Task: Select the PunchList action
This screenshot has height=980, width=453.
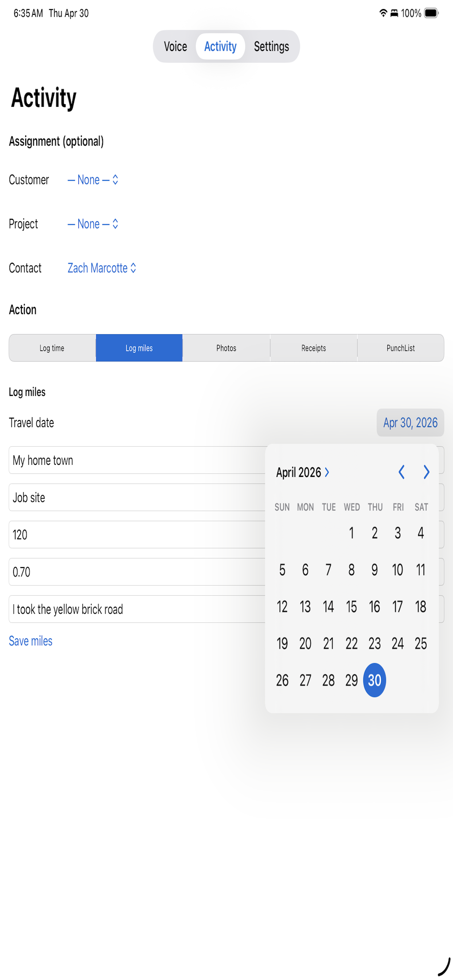Action: click(x=400, y=348)
